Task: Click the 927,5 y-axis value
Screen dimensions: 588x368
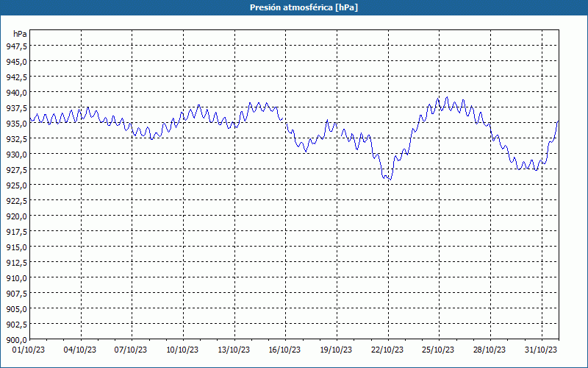Action: pyautogui.click(x=16, y=169)
